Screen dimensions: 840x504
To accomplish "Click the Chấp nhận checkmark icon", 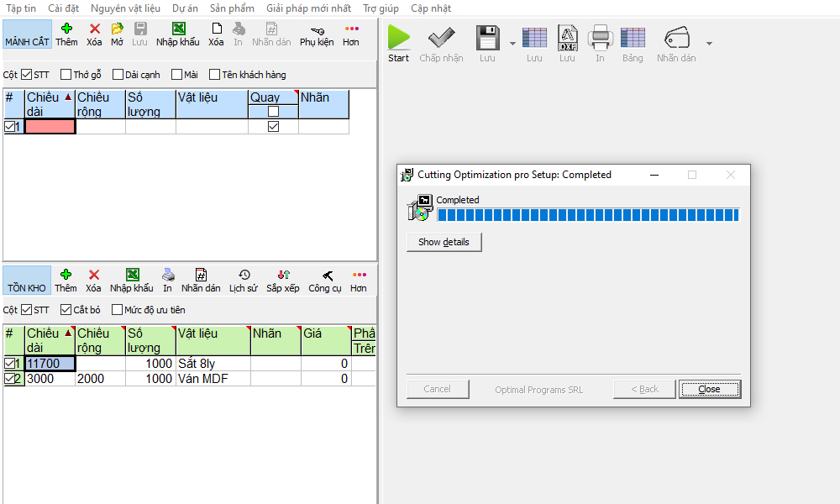I will point(441,38).
